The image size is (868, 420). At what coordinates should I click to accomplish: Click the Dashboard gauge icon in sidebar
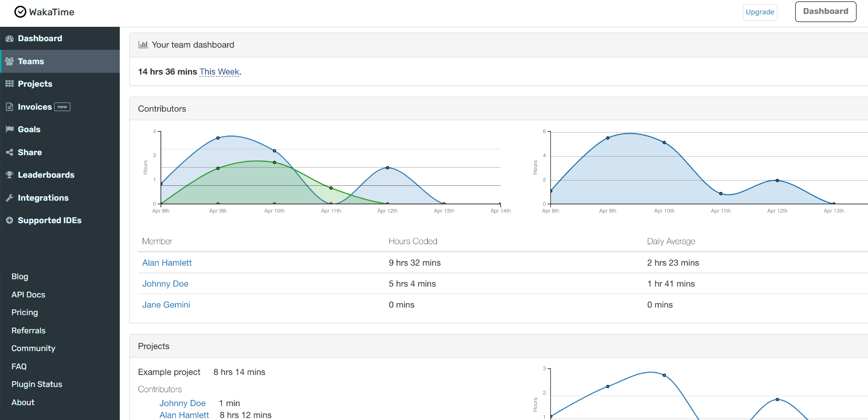pos(10,39)
